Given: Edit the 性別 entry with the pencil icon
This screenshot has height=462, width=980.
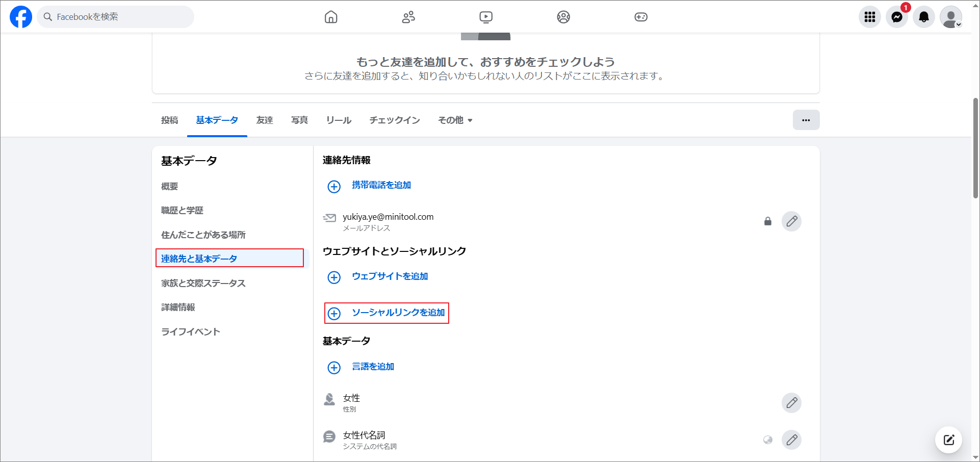Looking at the screenshot, I should pos(791,403).
